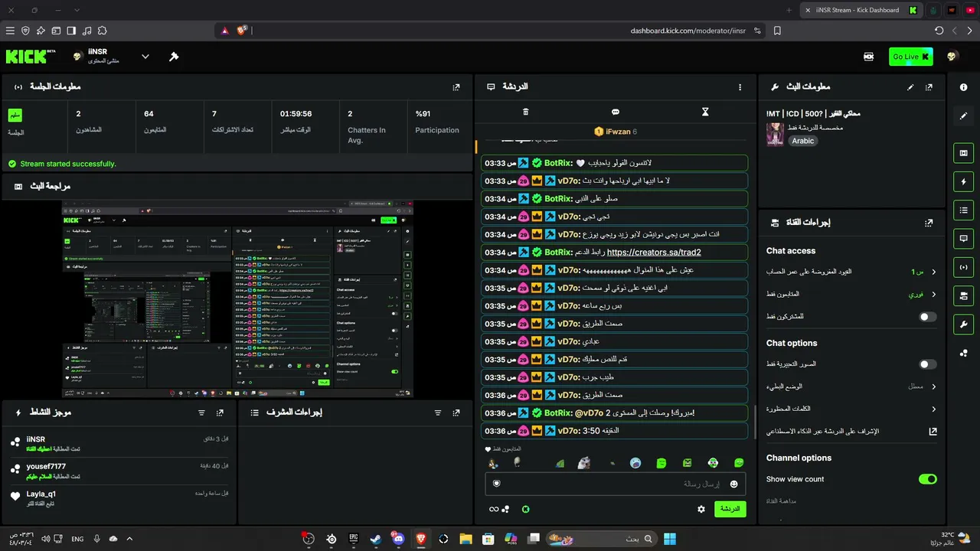Switch to the iiNSR Stream Kick Dashboard tab
The width and height of the screenshot is (980, 551).
(862, 10)
